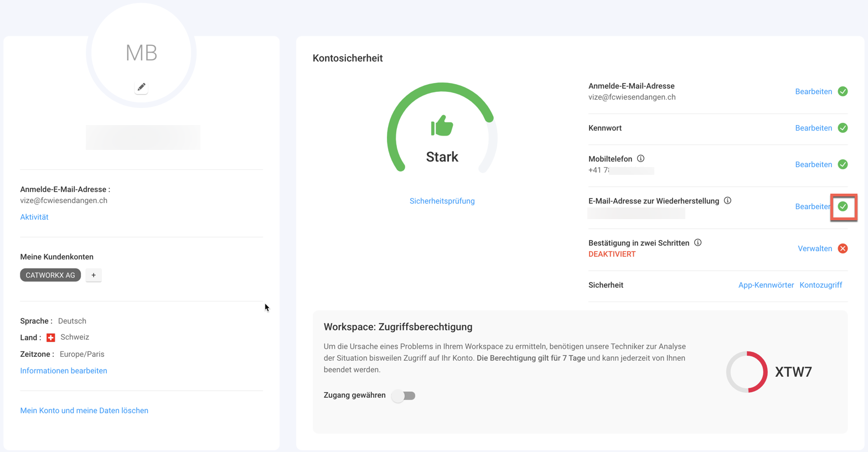Click info icon beside E-Mail-Adresse zur Wiederherstellung

tap(727, 201)
